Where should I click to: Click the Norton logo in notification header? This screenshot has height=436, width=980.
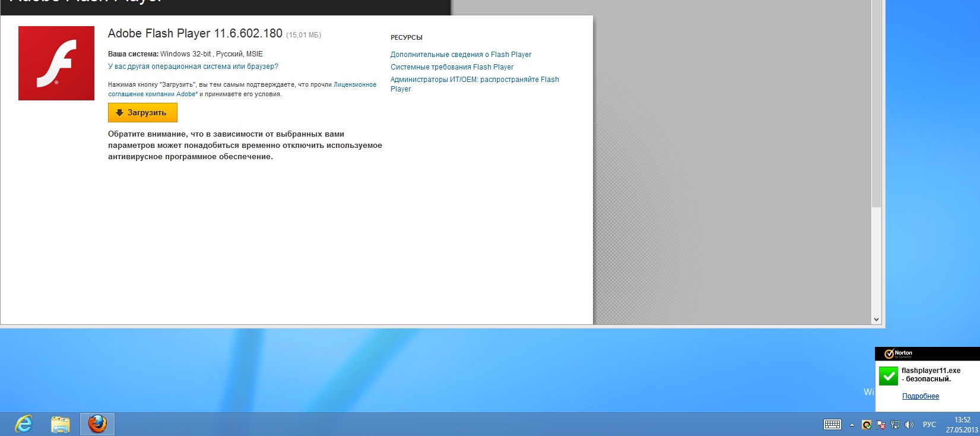898,353
